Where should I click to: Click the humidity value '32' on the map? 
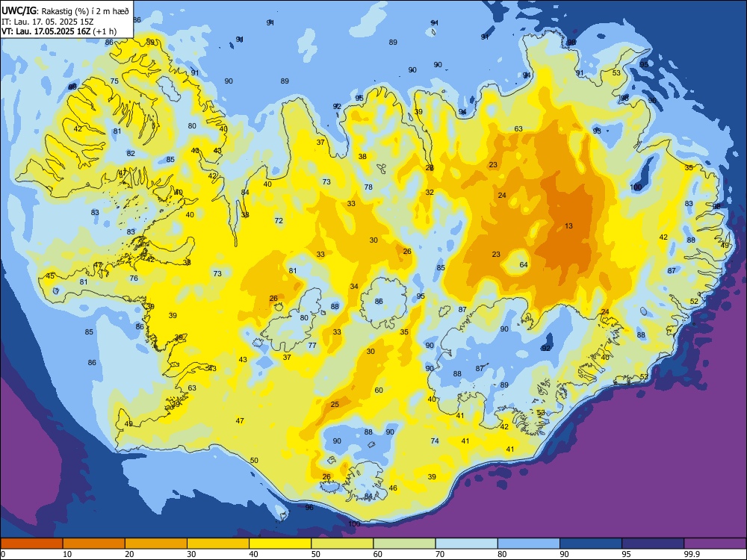click(x=430, y=193)
